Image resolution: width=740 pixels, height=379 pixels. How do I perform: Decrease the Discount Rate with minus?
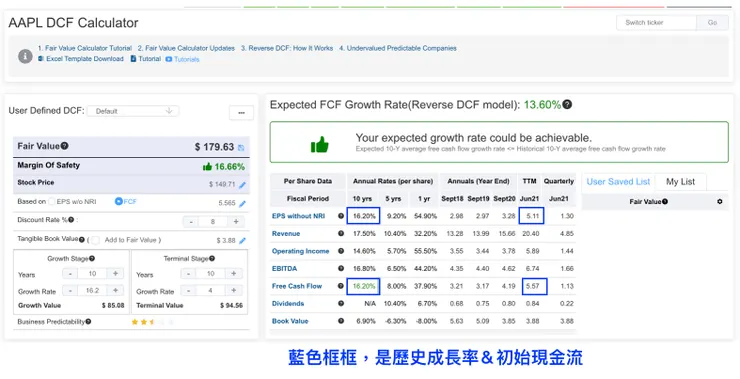191,221
